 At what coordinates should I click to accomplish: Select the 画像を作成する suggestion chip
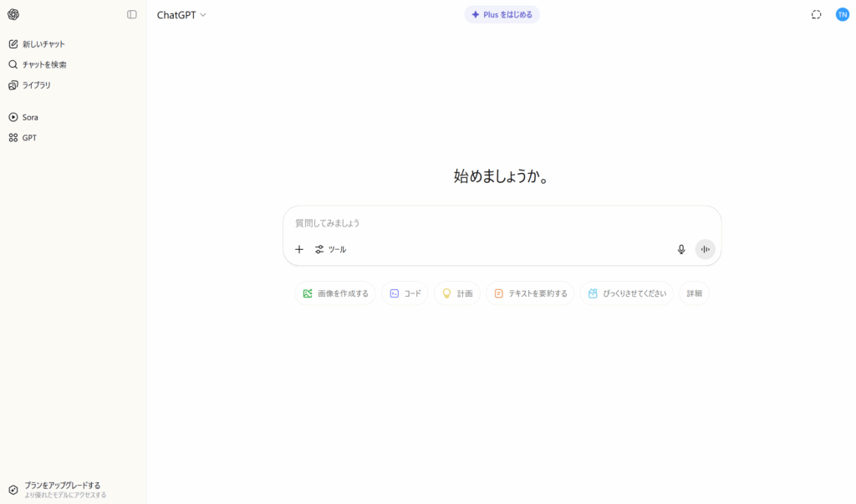point(335,293)
